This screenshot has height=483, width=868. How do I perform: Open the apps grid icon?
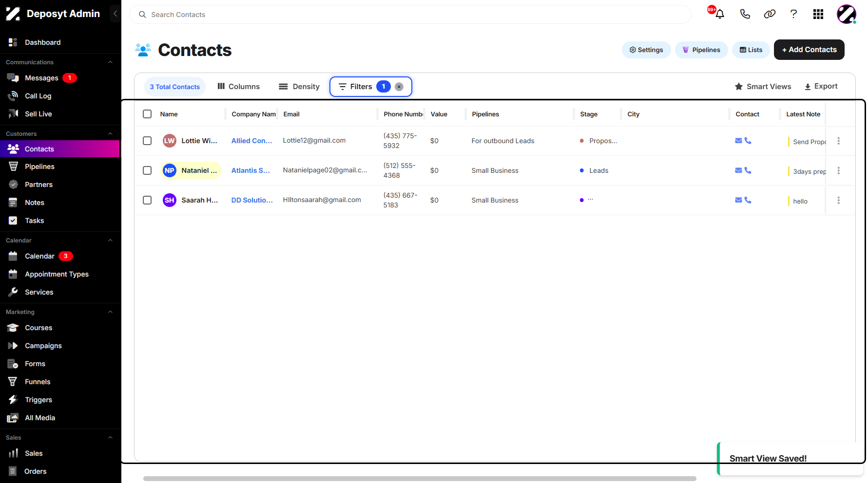(x=818, y=14)
